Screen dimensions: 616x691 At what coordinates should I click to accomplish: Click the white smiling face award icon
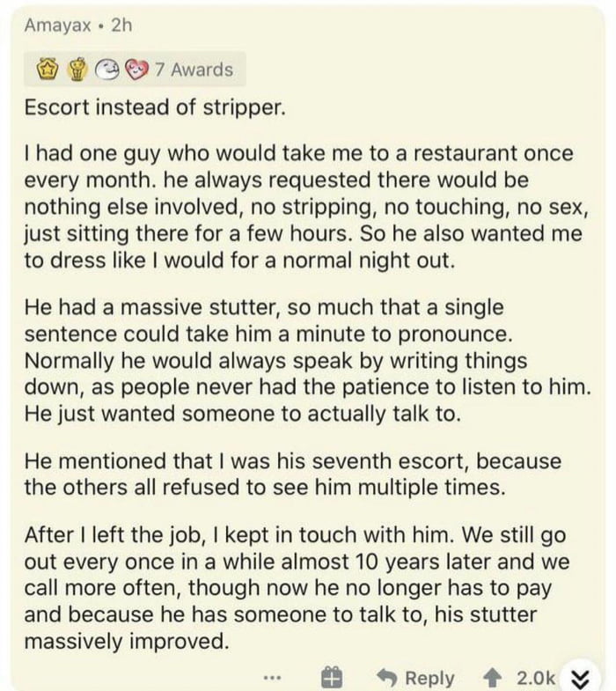coord(107,70)
